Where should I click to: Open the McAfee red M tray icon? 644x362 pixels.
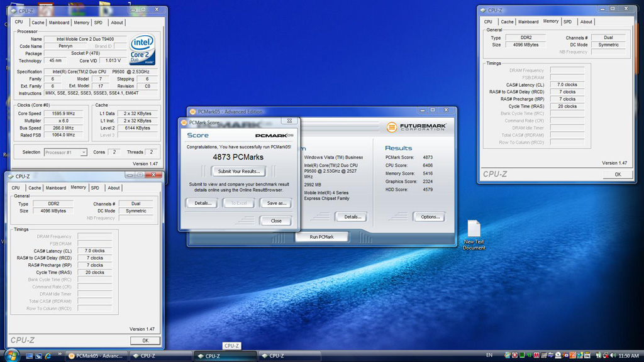[536, 355]
